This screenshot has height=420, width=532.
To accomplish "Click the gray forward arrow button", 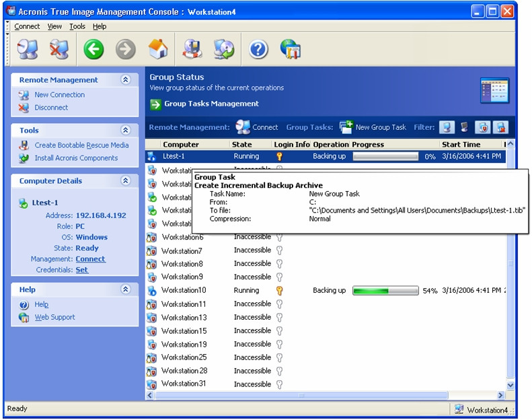I will click(126, 50).
